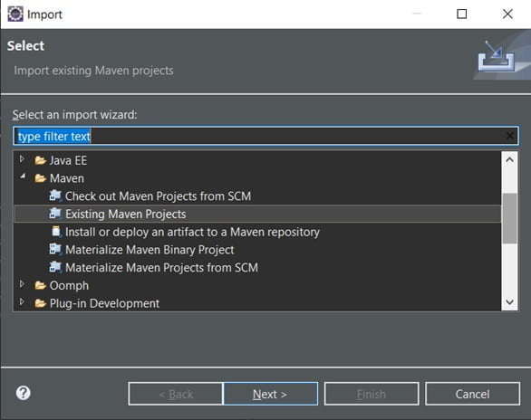
Task: Select the Java EE category label
Action: click(x=68, y=160)
